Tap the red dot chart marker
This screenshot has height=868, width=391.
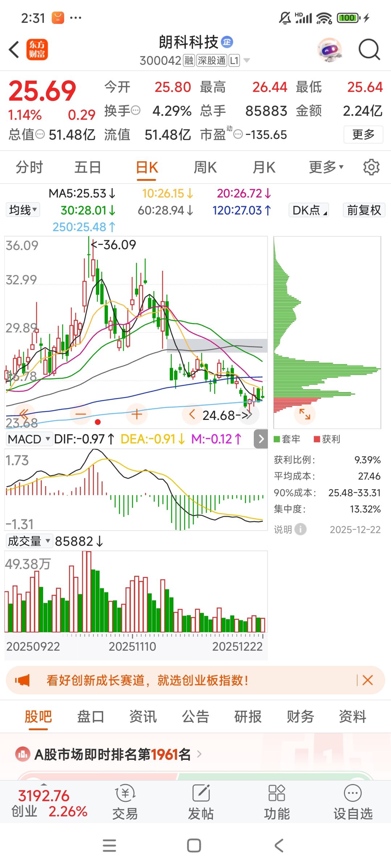click(x=97, y=422)
